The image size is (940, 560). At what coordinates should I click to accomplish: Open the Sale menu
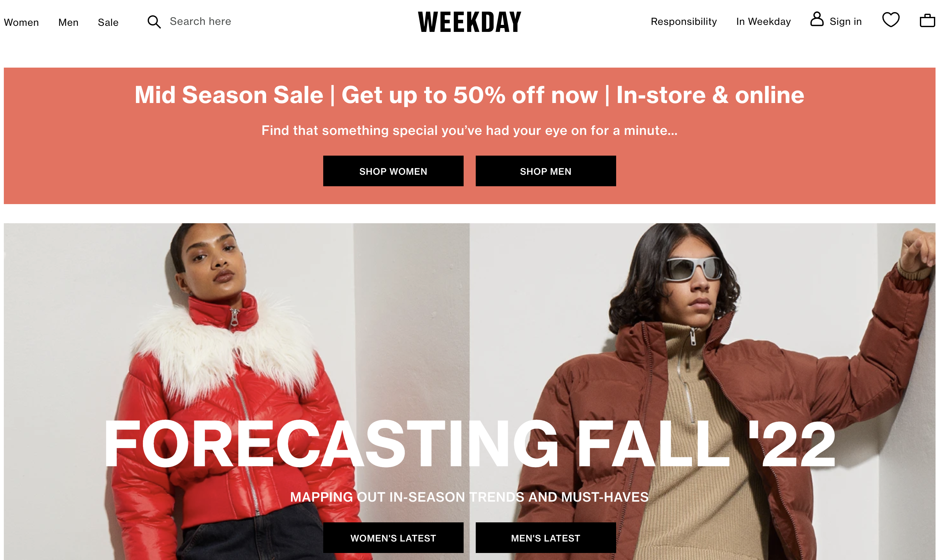(108, 22)
